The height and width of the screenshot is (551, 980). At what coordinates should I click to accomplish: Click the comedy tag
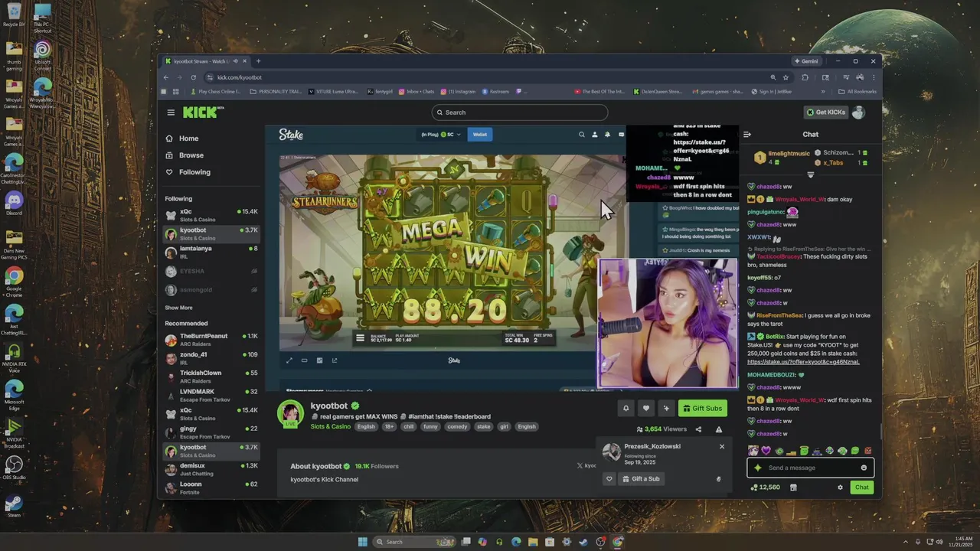click(457, 426)
